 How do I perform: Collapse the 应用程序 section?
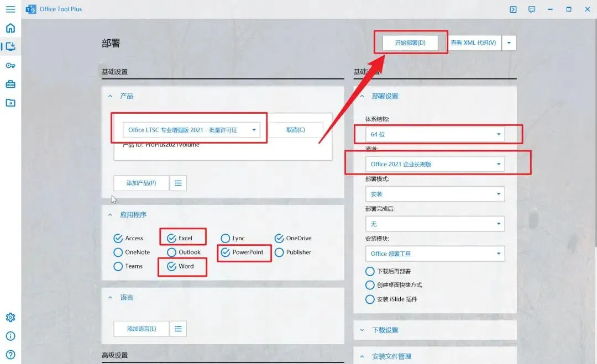click(110, 215)
